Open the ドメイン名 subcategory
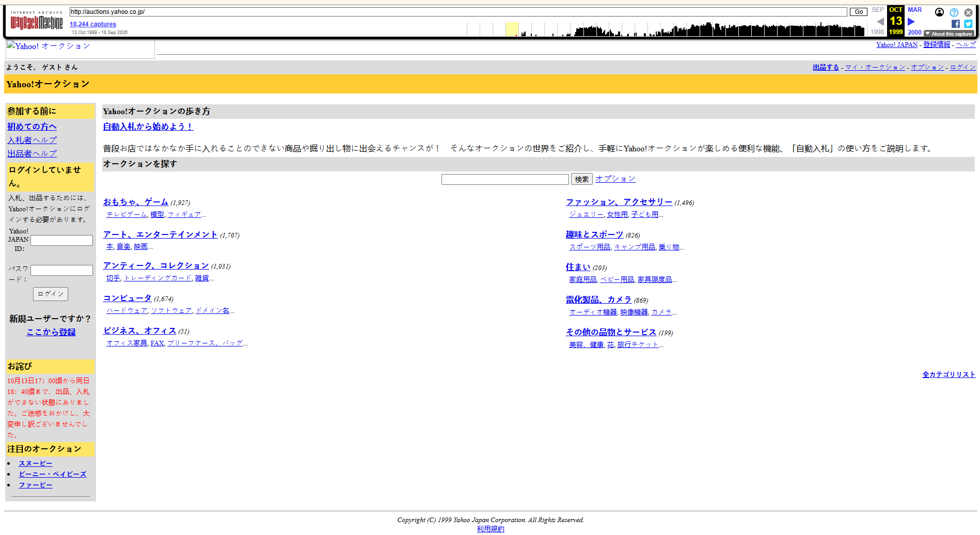The width and height of the screenshot is (980, 535). (x=212, y=311)
